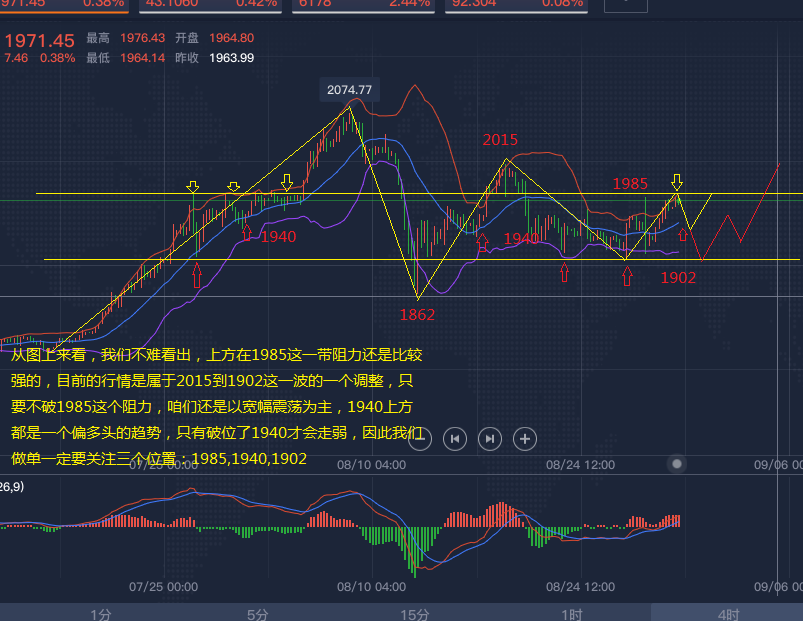Open the 43.1060 quote card
This screenshot has height=621, width=803.
(210, 5)
